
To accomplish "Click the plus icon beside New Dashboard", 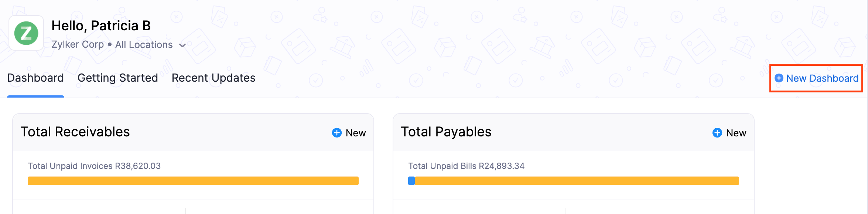I will [779, 78].
